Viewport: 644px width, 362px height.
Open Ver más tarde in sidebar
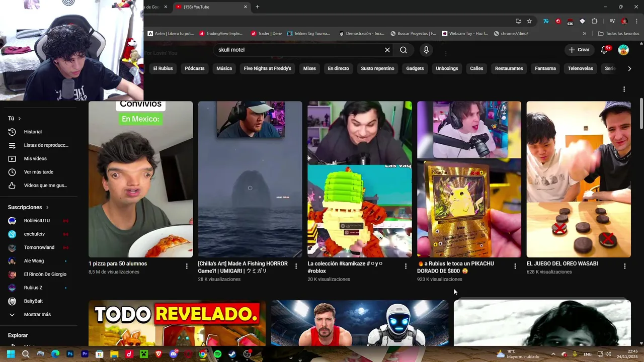(x=38, y=172)
